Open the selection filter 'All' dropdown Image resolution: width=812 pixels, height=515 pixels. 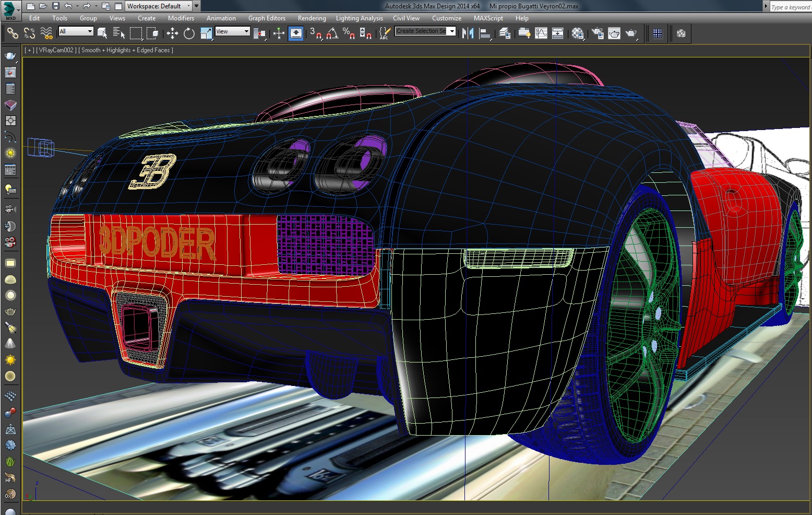[x=76, y=31]
